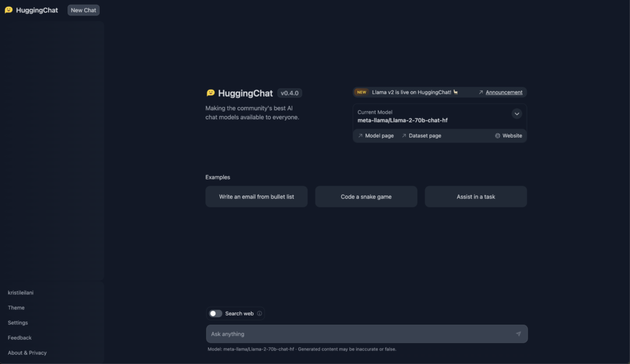Click the 'Llama v2 is live on HuggingChat!' text
630x364 pixels.
point(412,92)
